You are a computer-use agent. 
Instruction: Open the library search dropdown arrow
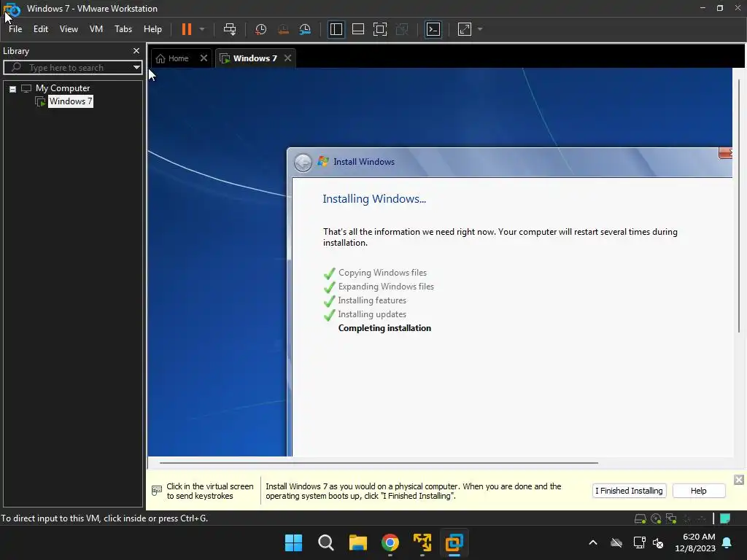click(x=136, y=68)
